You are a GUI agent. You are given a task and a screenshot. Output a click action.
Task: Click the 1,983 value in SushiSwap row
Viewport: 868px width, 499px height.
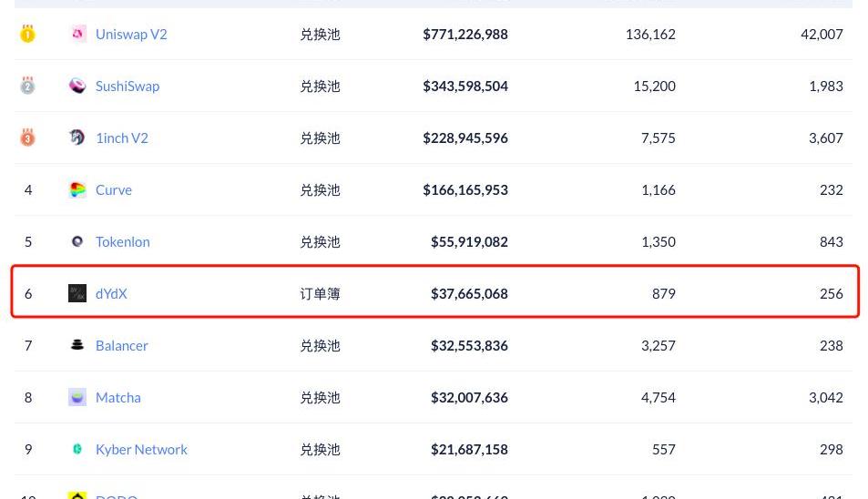click(x=826, y=87)
